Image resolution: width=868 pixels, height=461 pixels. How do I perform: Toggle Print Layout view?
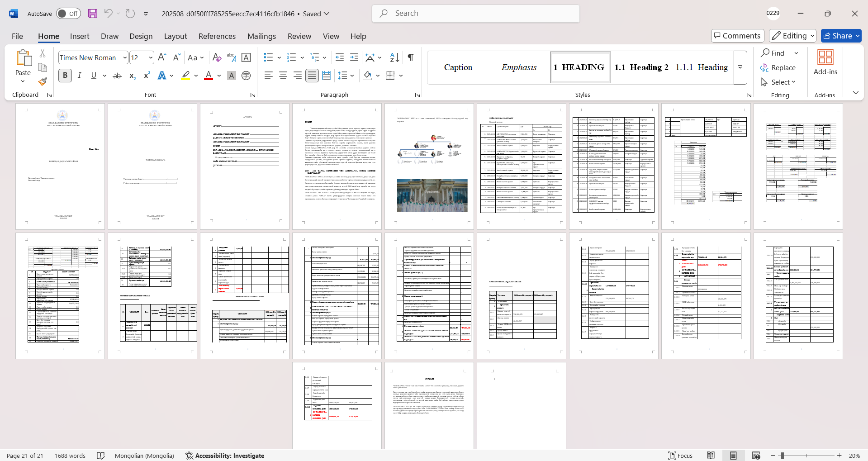733,456
